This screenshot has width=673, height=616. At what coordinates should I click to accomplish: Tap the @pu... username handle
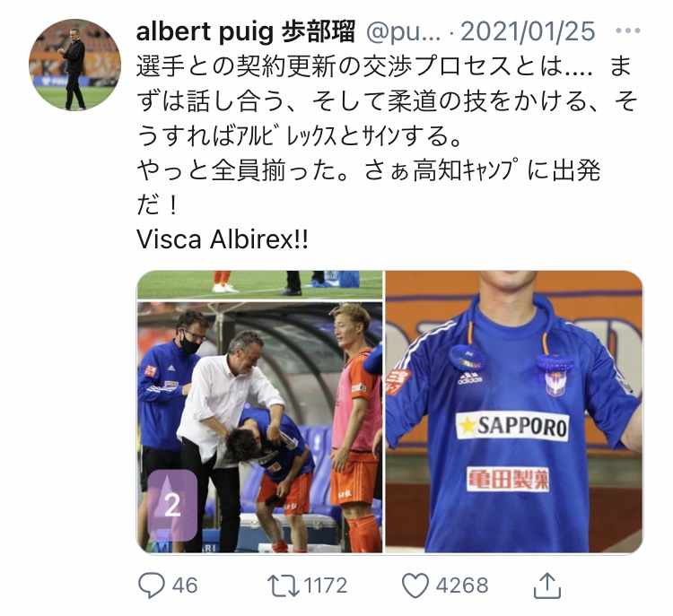tap(403, 32)
